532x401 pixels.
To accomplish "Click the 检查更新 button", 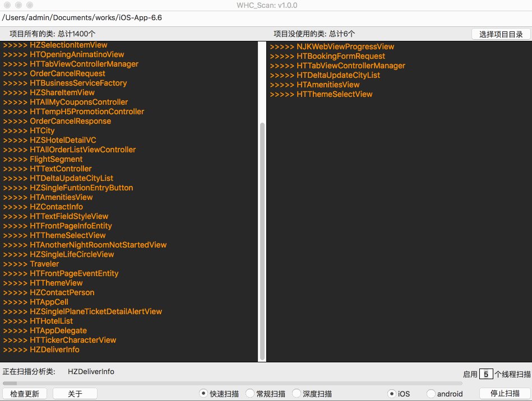I will [25, 394].
